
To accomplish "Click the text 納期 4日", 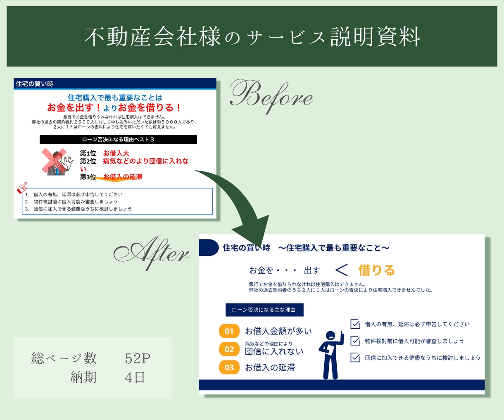I will 107,377.
